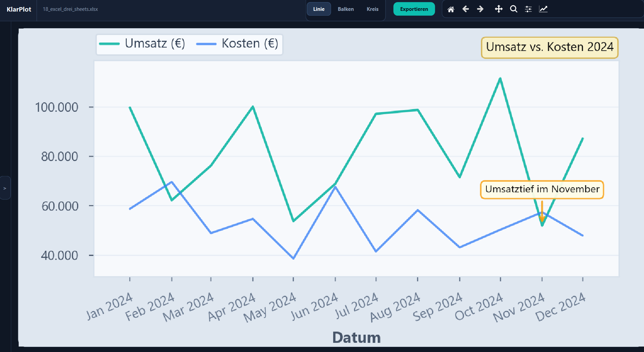Open the file 18_excel_drei_sheets.xlsx
The image size is (644, 352).
(x=70, y=10)
